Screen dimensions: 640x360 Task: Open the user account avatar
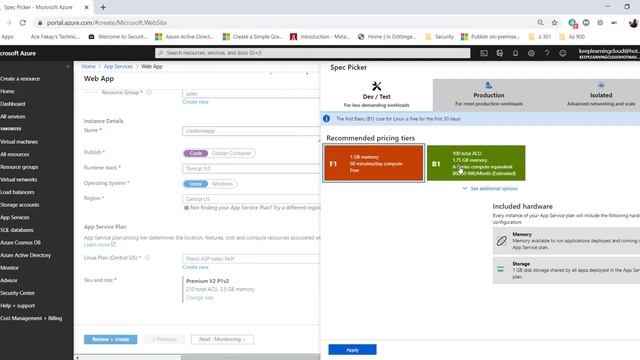[633, 23]
